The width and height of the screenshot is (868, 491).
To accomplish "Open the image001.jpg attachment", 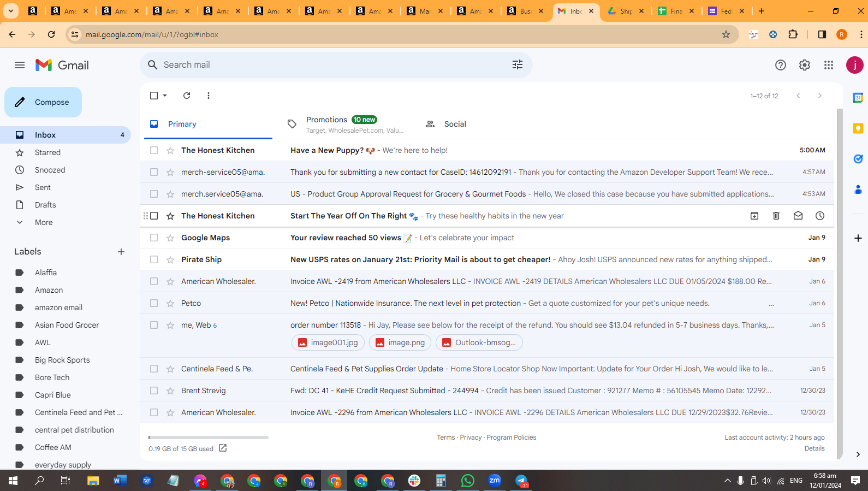I will coord(327,342).
